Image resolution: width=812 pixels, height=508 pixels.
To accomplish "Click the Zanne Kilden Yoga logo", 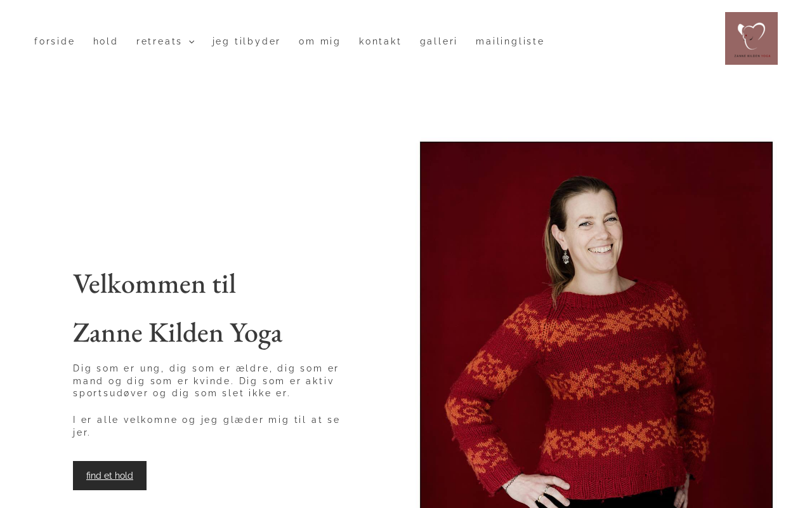I will pos(751,38).
